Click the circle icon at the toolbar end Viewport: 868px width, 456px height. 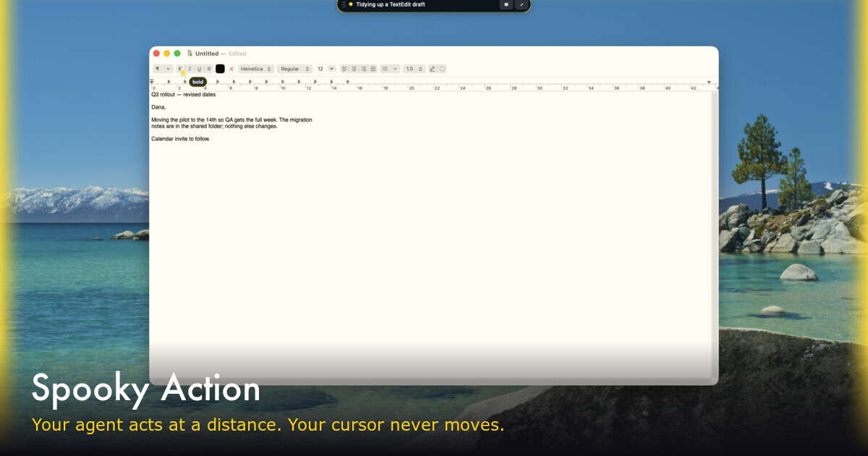click(x=443, y=69)
